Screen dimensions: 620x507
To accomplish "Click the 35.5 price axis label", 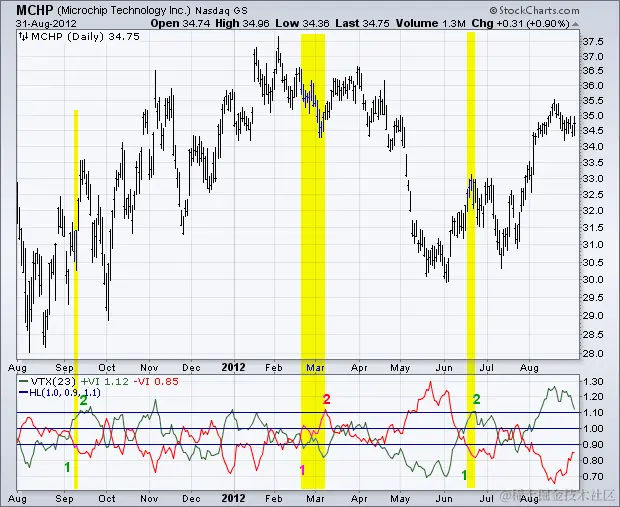I will 592,101.
